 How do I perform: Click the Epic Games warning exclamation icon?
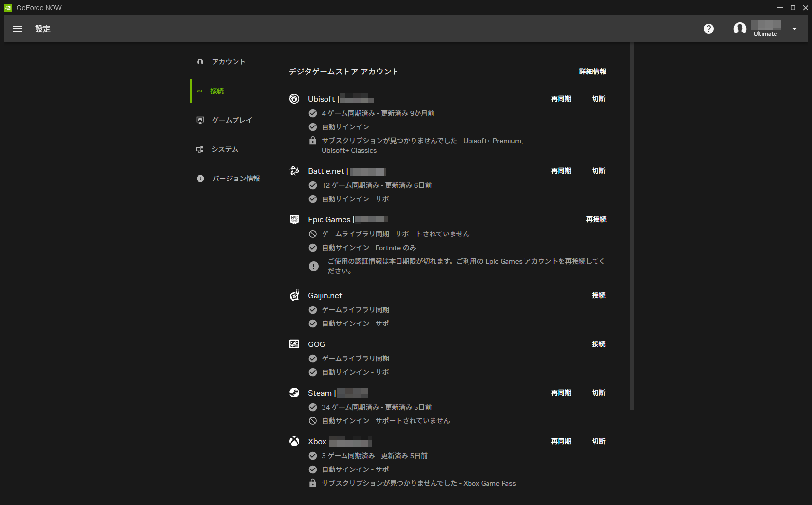[314, 266]
